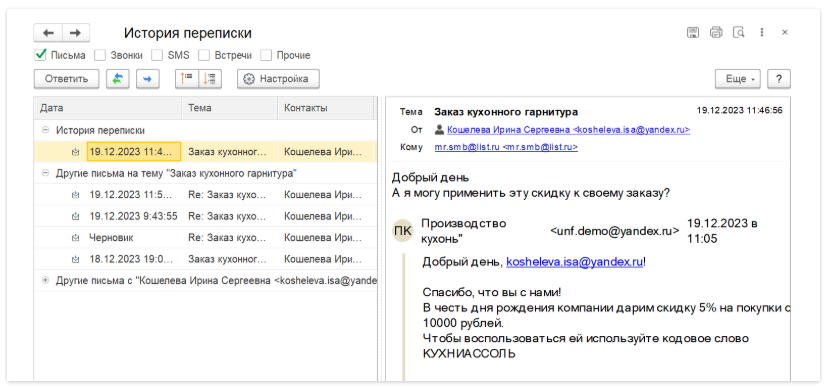This screenshot has height=389, width=828.
Task: Open Настройка settings button
Action: click(x=278, y=79)
